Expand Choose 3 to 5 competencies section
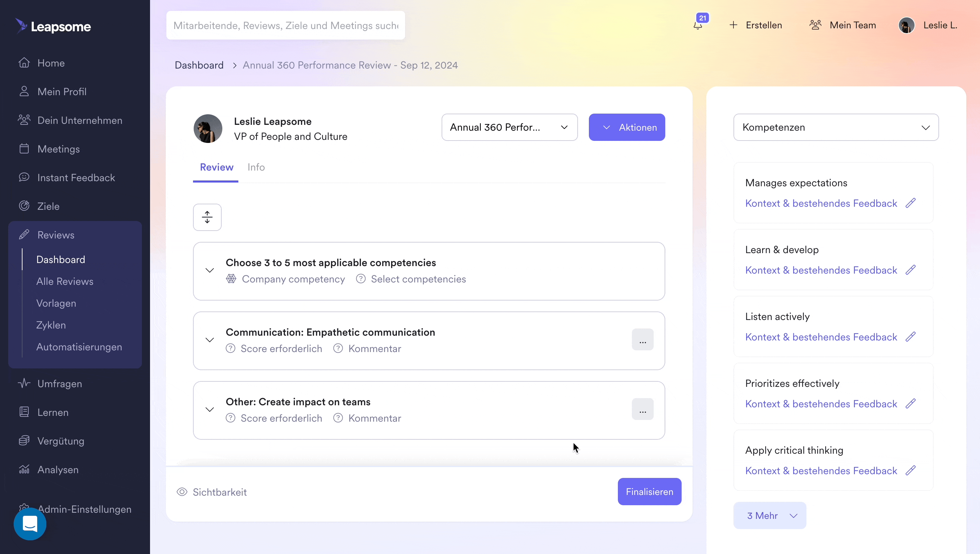Viewport: 980px width, 554px height. tap(210, 271)
